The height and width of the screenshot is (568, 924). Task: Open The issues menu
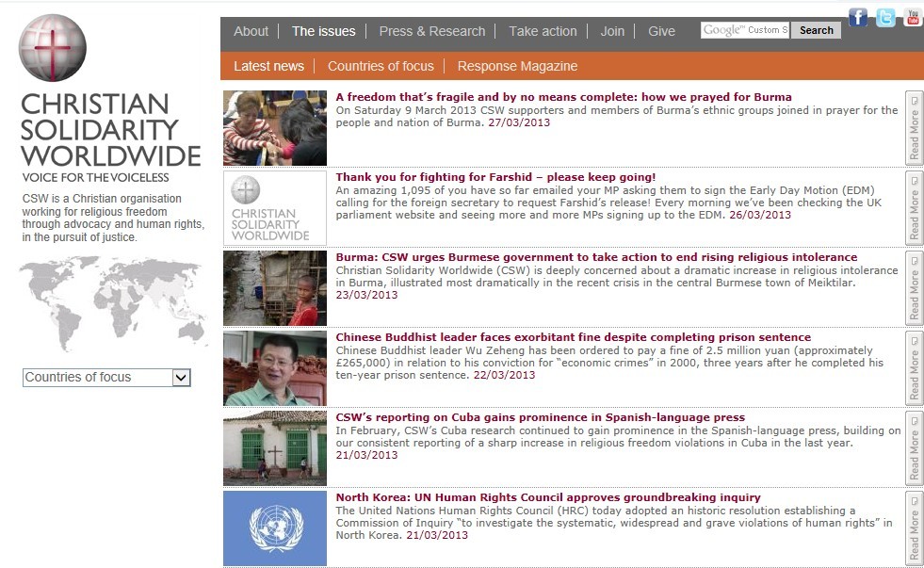pyautogui.click(x=323, y=31)
